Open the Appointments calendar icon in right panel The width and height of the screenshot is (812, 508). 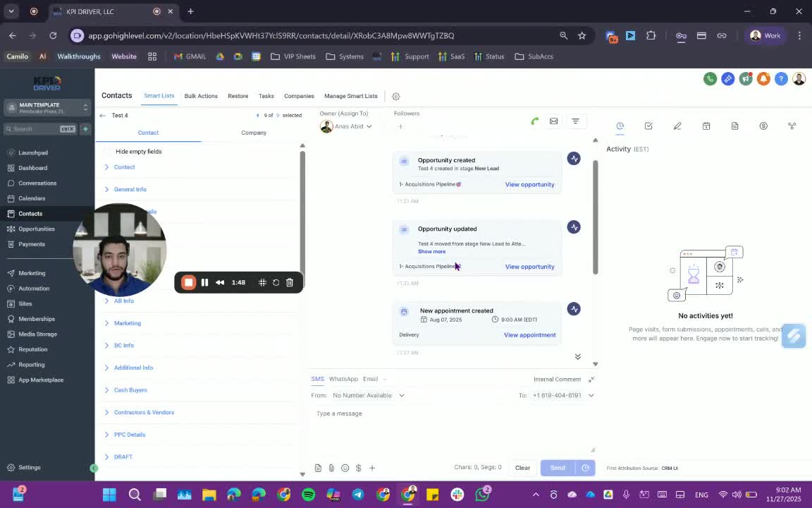706,126
